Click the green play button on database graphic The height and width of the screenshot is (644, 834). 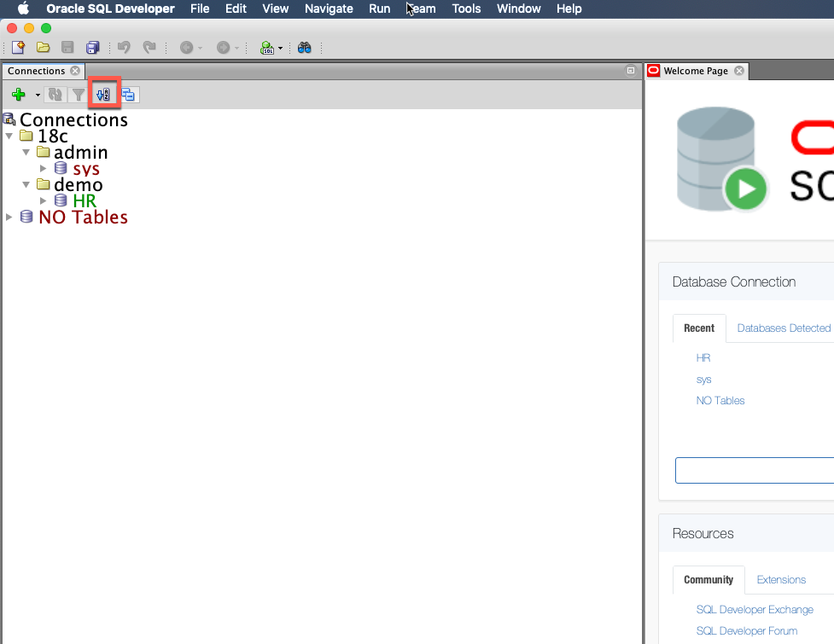point(746,189)
